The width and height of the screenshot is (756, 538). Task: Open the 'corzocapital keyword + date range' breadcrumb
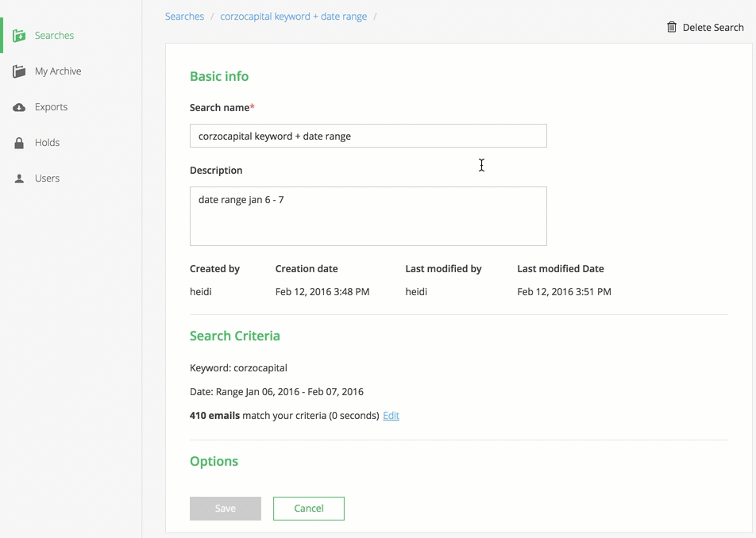[x=294, y=16]
